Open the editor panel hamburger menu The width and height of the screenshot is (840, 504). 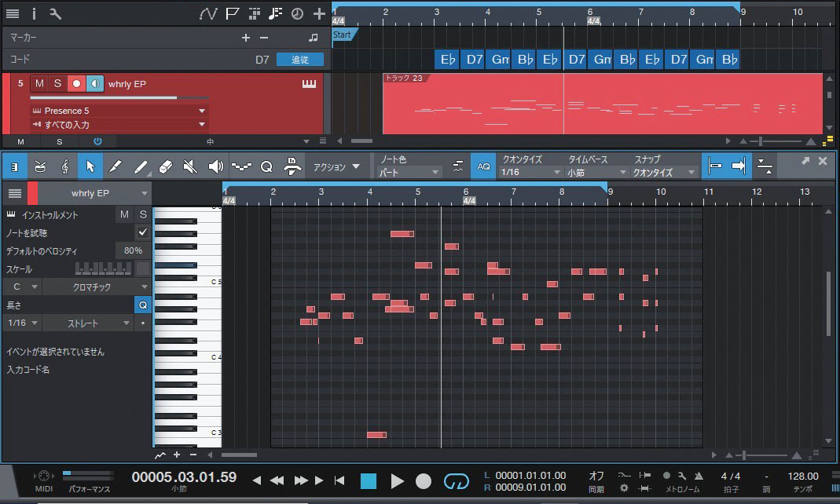click(x=15, y=193)
